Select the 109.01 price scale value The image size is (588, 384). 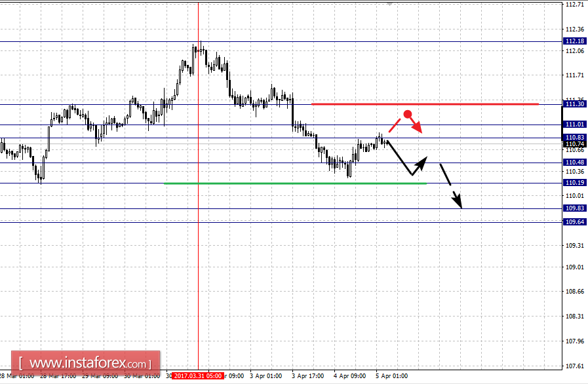pyautogui.click(x=574, y=267)
